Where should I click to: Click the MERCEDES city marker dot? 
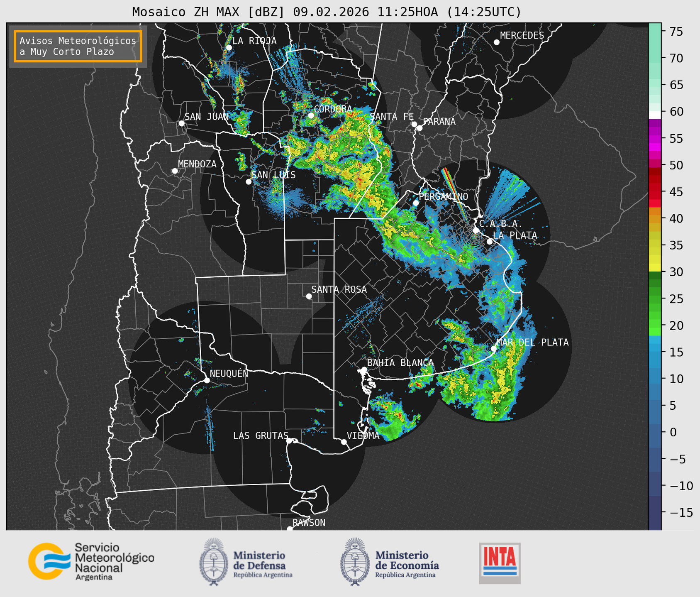click(x=497, y=42)
